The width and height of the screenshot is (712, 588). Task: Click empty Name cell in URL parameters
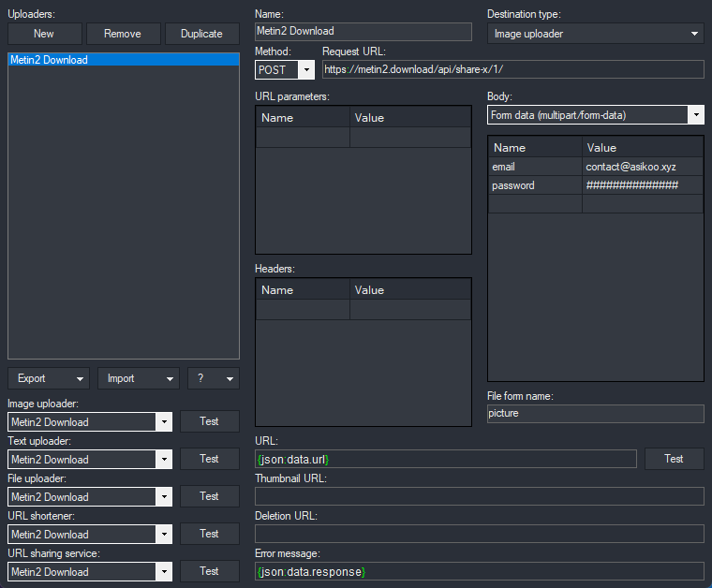303,138
